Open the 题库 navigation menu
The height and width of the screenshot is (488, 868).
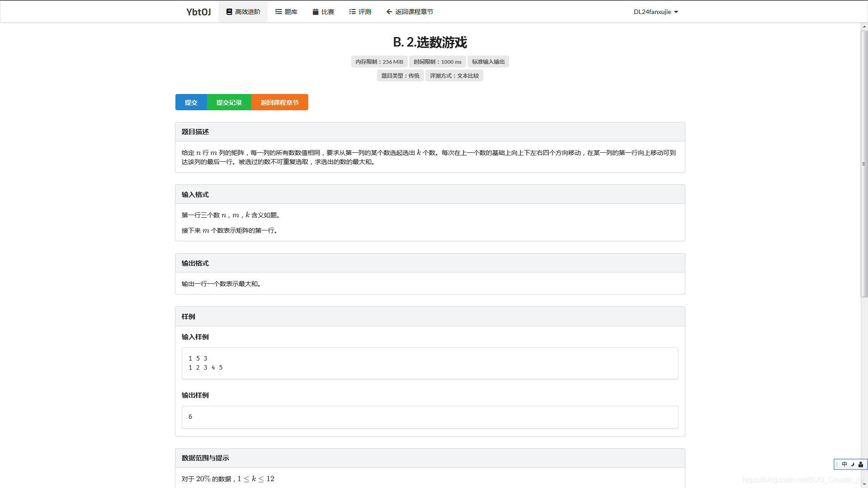(x=287, y=12)
